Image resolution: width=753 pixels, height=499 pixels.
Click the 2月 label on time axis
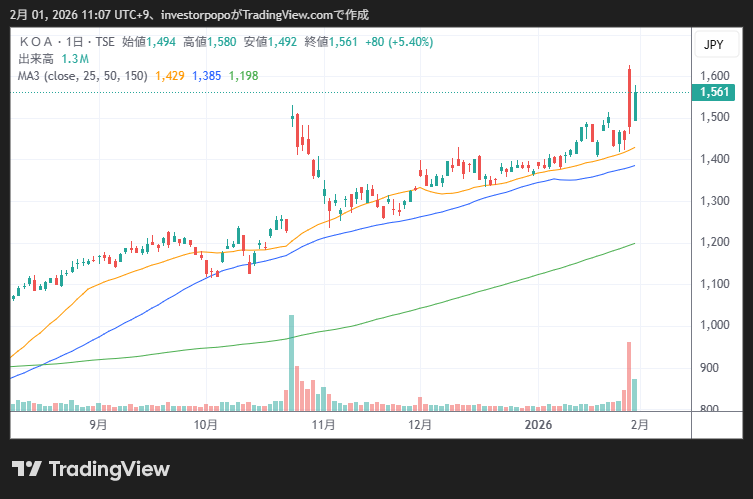[640, 424]
